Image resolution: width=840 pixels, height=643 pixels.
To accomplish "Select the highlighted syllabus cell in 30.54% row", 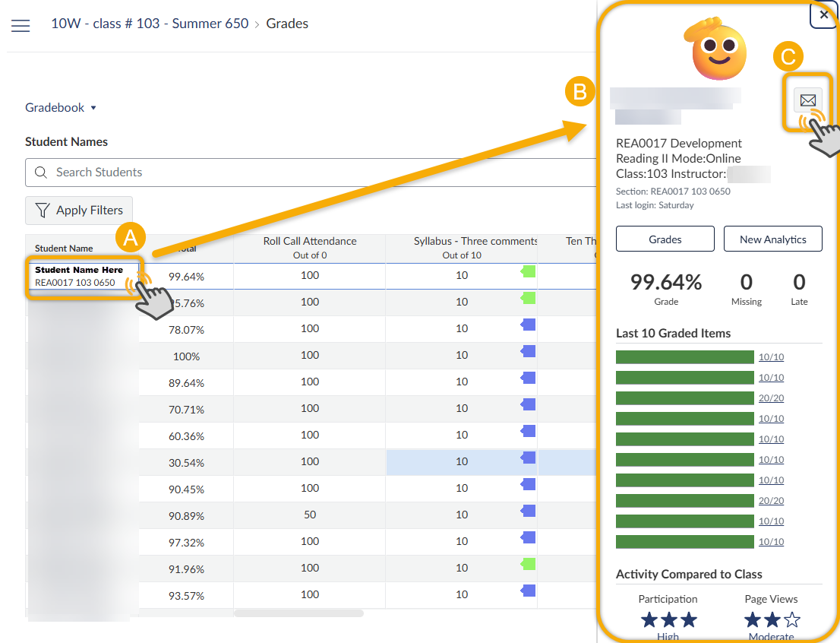I will 462,462.
